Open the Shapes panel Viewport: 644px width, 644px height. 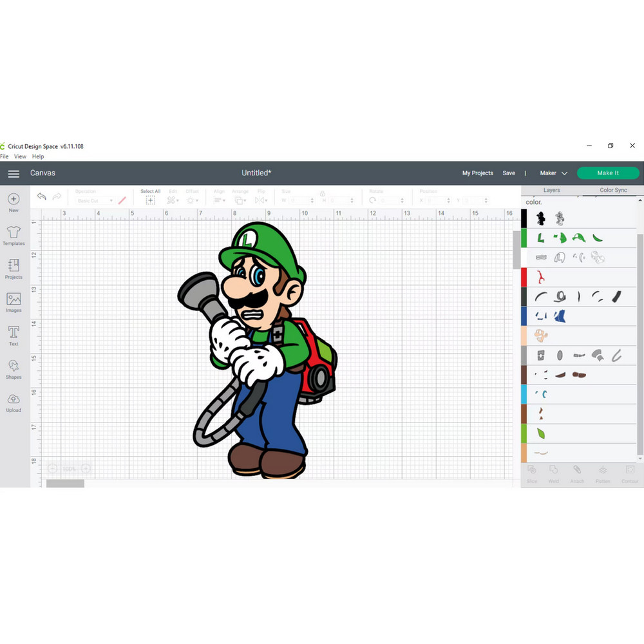click(x=13, y=368)
